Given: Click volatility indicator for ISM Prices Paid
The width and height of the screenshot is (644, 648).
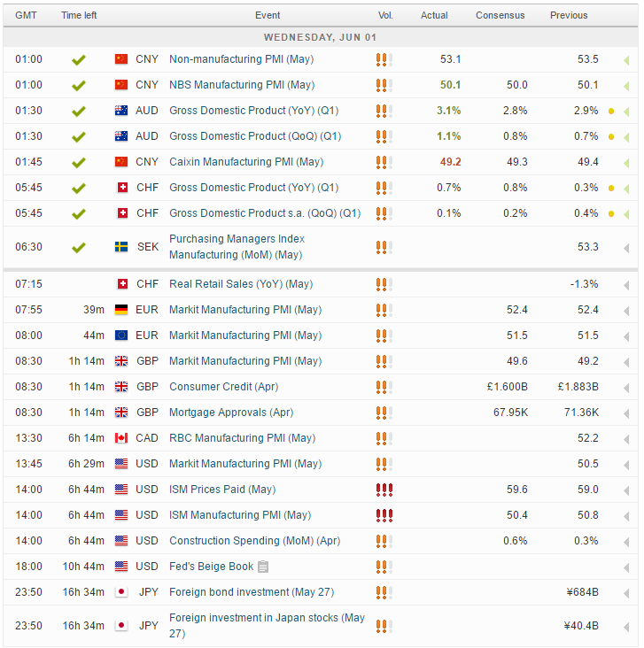Looking at the screenshot, I should [384, 490].
